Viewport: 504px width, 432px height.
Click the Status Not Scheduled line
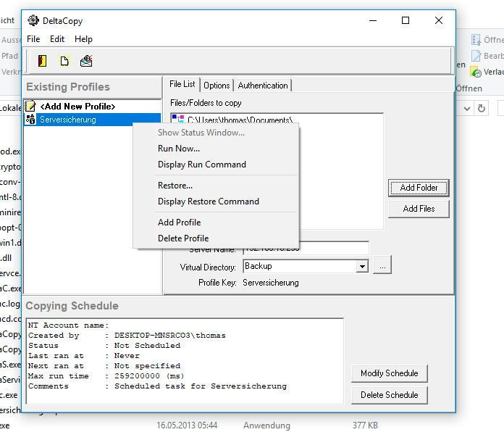(104, 346)
